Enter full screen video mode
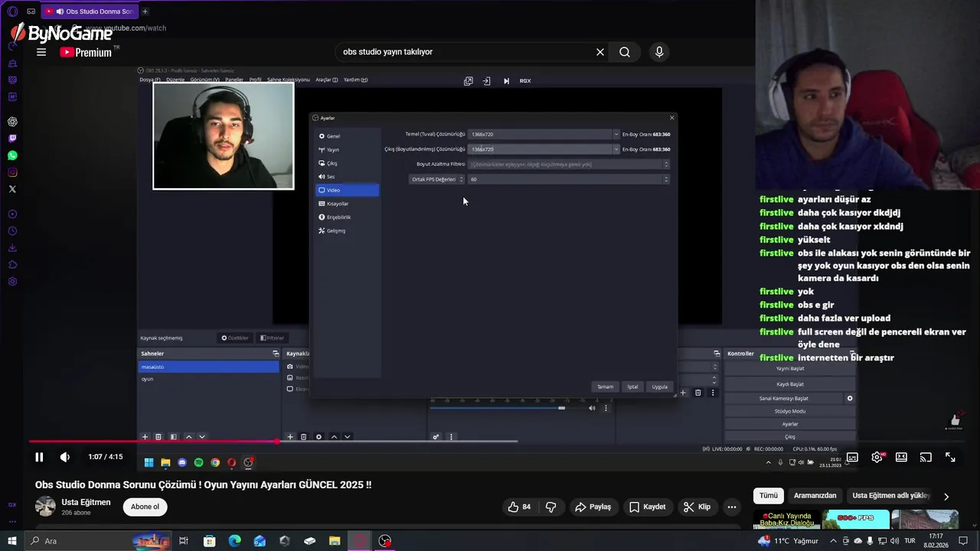Image resolution: width=980 pixels, height=551 pixels. [x=950, y=457]
